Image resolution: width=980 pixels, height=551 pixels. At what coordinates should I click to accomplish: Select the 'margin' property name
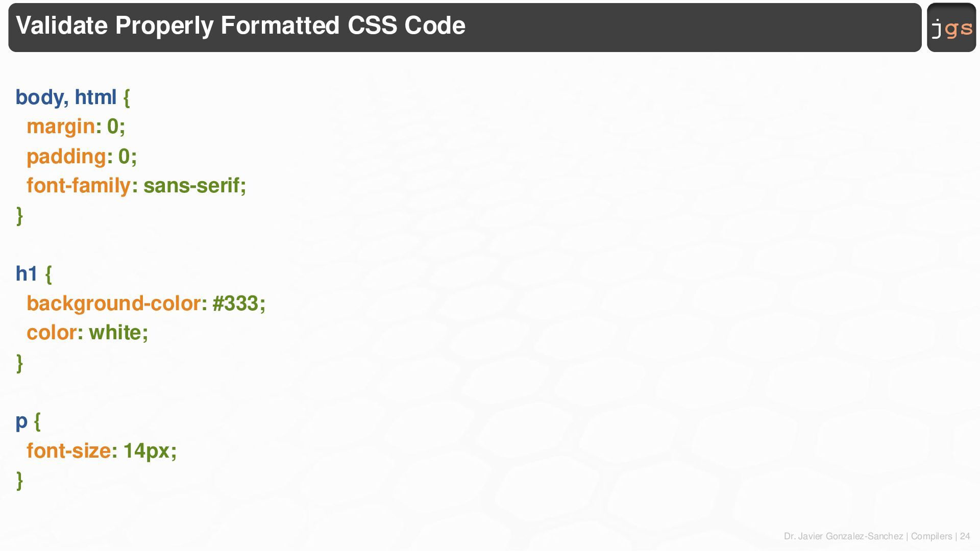click(x=61, y=127)
